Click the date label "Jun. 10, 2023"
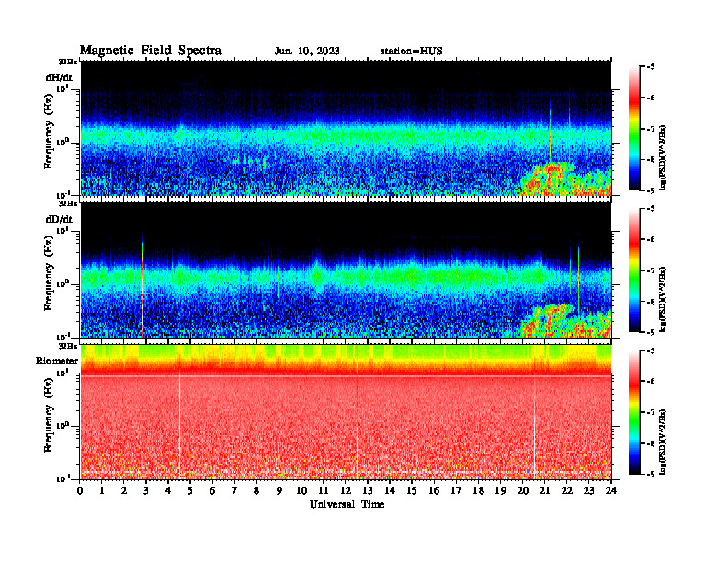 (x=307, y=52)
